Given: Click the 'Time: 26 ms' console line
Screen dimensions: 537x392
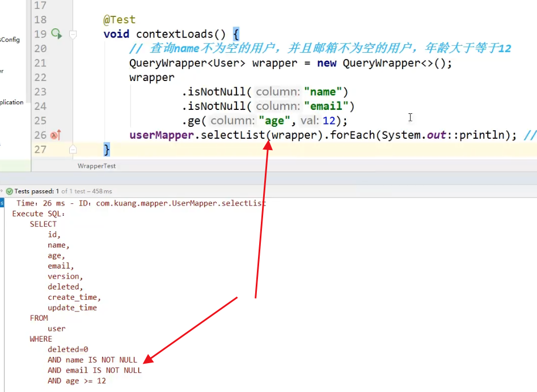Looking at the screenshot, I should point(141,203).
